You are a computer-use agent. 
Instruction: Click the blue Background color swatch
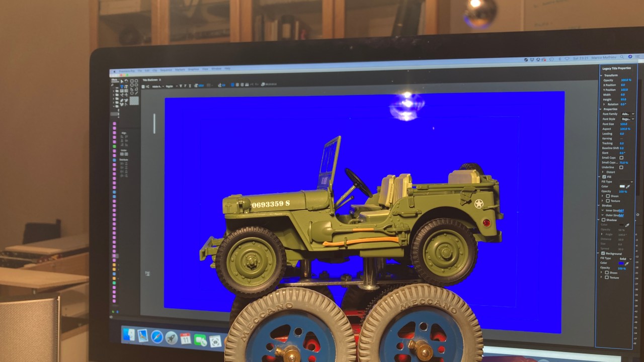621,263
